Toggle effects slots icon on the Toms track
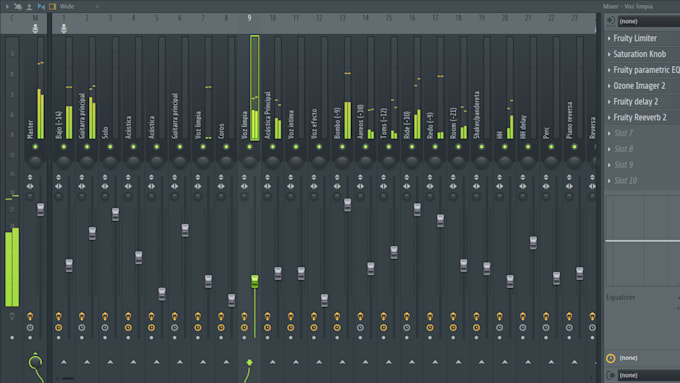The height and width of the screenshot is (383, 680). (383, 316)
